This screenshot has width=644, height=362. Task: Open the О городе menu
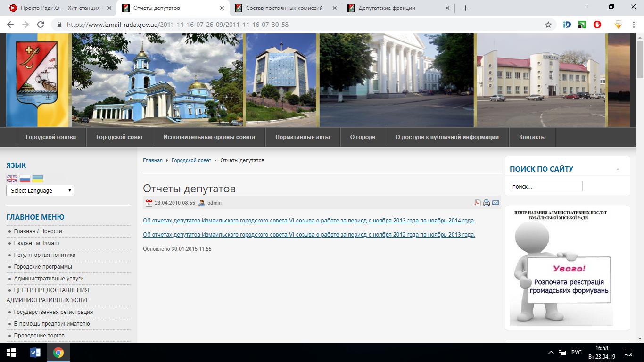[x=363, y=137]
